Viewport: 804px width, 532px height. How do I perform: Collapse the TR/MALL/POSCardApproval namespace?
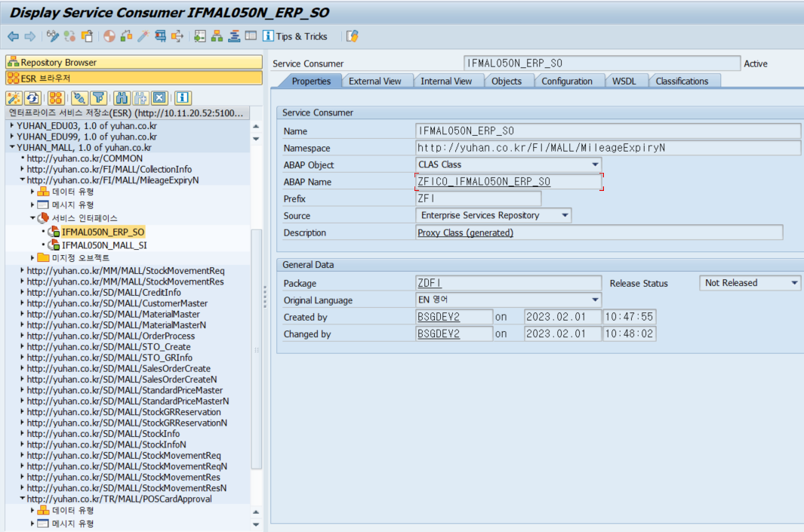point(22,499)
